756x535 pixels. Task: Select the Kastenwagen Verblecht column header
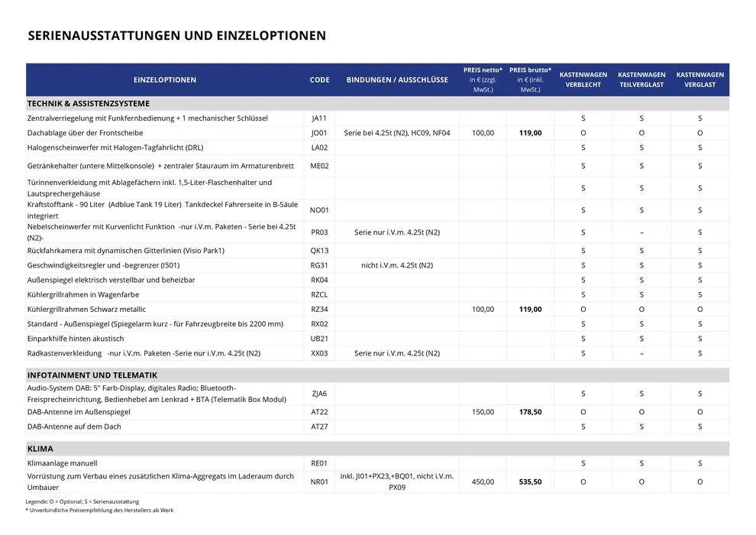coord(583,79)
